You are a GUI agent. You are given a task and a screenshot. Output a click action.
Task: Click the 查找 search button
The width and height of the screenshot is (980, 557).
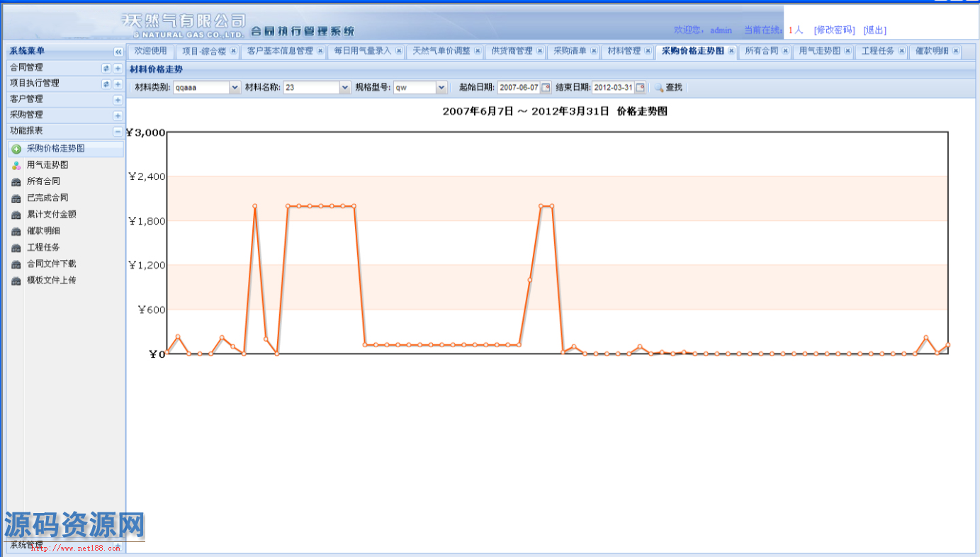coord(668,87)
